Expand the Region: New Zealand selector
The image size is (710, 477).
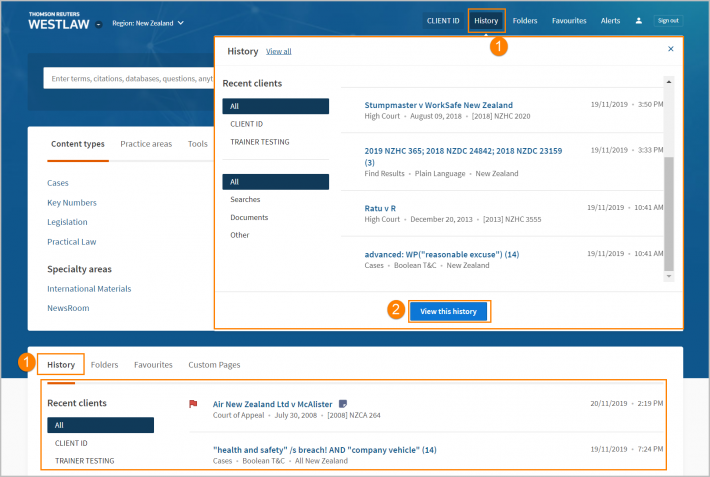click(148, 23)
